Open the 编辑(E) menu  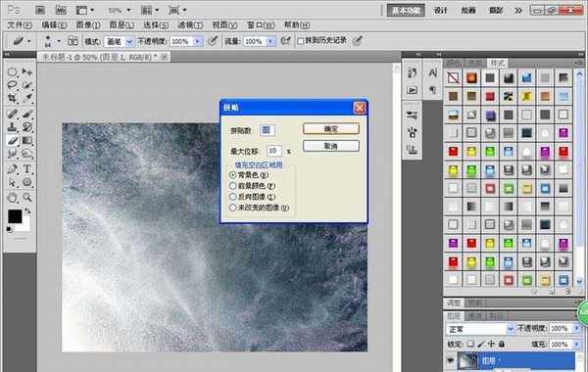[54, 25]
